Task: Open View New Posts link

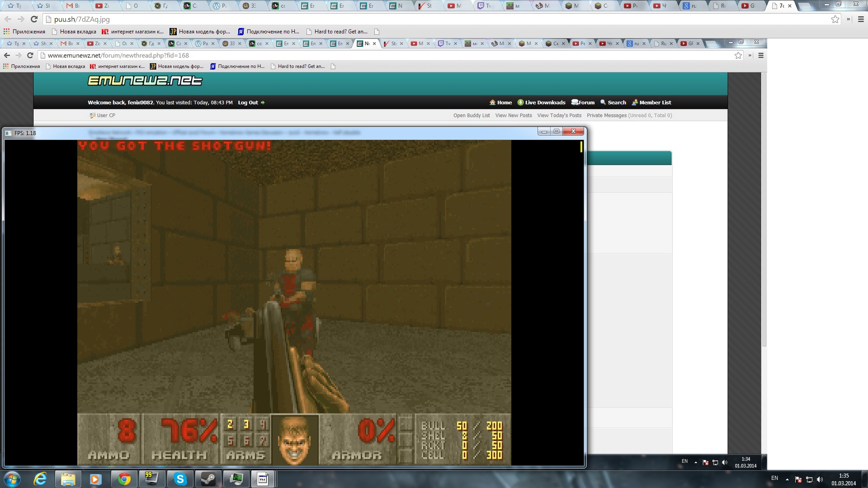Action: (x=513, y=115)
